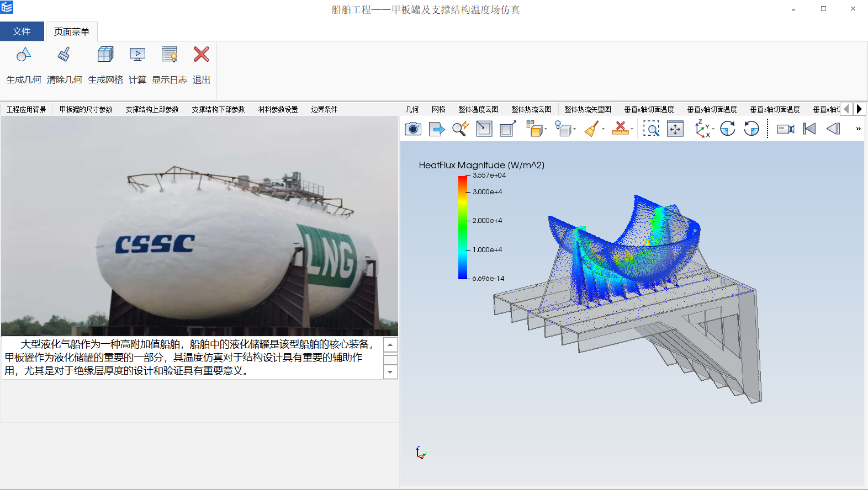868x490 pixels.
Task: Jump to first frame icon
Action: 809,129
